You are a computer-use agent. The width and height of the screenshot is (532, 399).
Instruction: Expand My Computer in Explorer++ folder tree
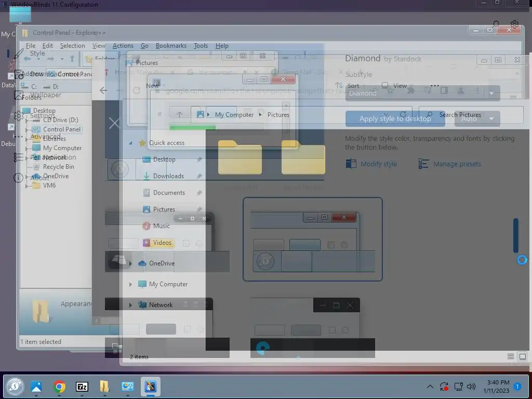(26, 148)
